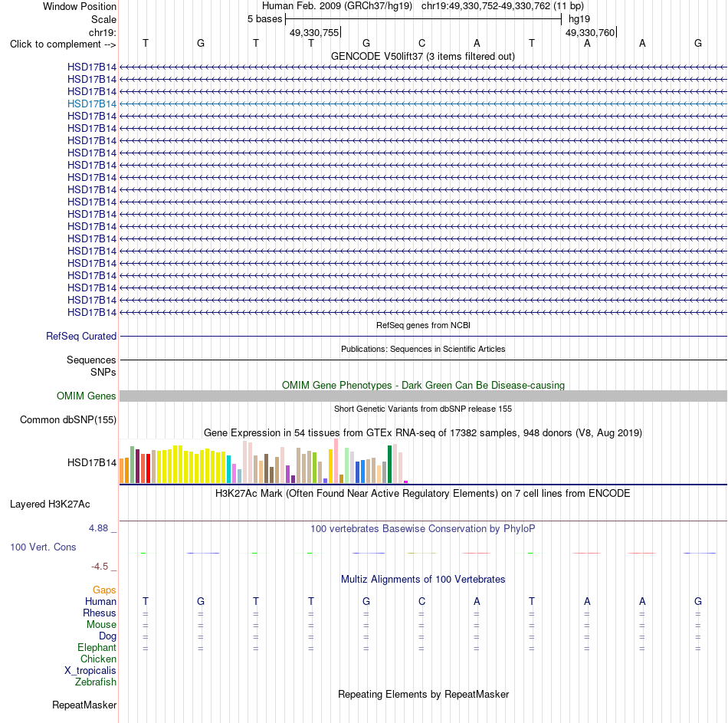Viewport: 728px width, 723px height.
Task: Open 'Multiz Alignments of 100 Vertebrates' title
Action: [x=423, y=579]
